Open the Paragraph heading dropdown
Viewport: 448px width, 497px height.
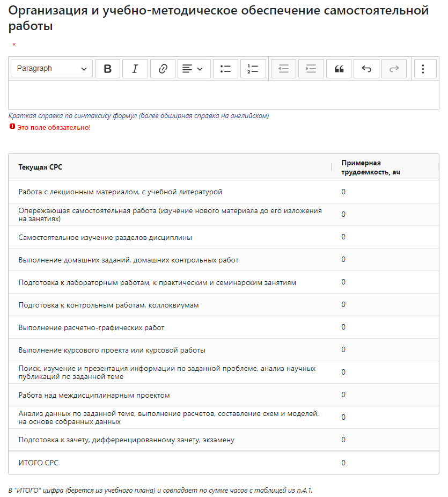pos(52,69)
